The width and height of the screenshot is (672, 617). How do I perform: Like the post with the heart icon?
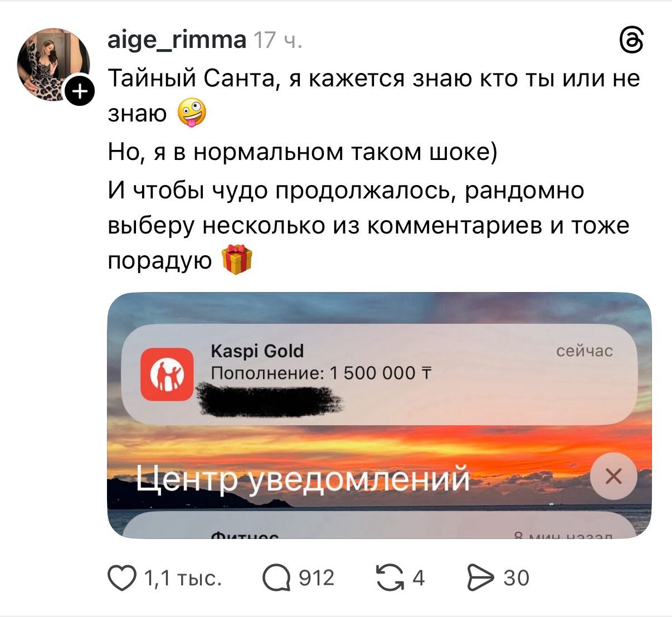pos(122,578)
